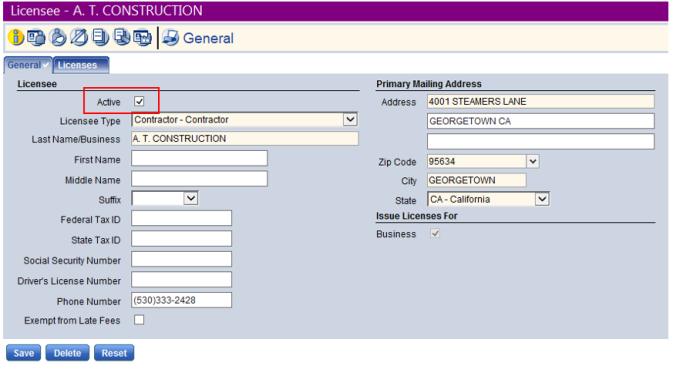
Task: Uncheck the Active checkbox
Action: click(x=139, y=101)
